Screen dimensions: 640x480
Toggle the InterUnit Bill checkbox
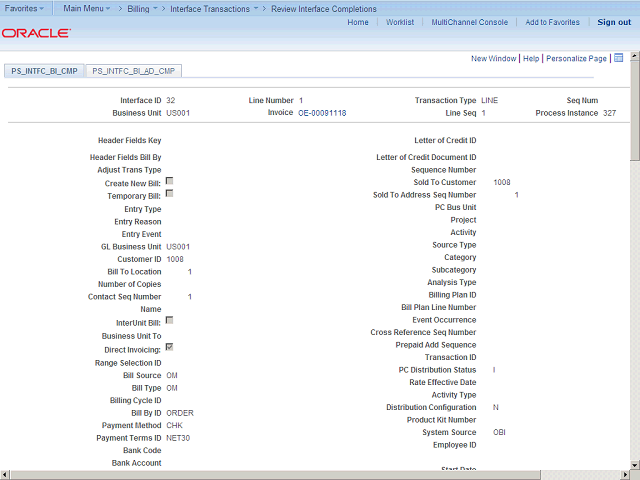click(x=169, y=320)
